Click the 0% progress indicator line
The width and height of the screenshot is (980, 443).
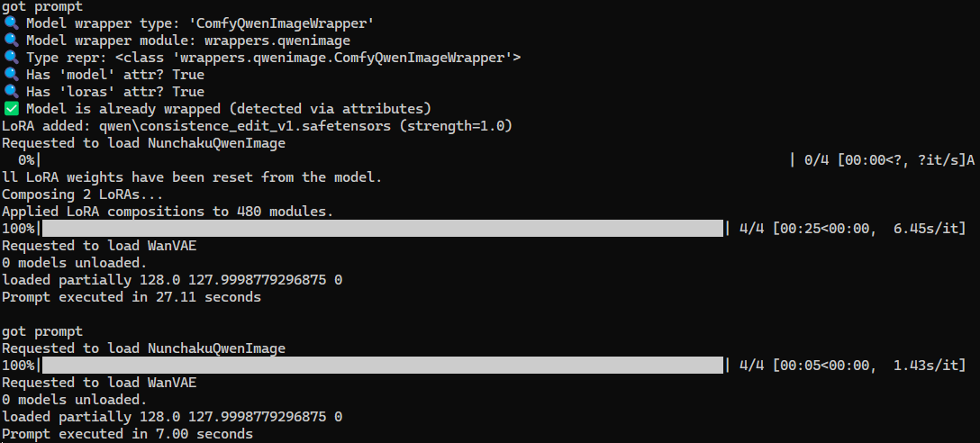[x=27, y=160]
